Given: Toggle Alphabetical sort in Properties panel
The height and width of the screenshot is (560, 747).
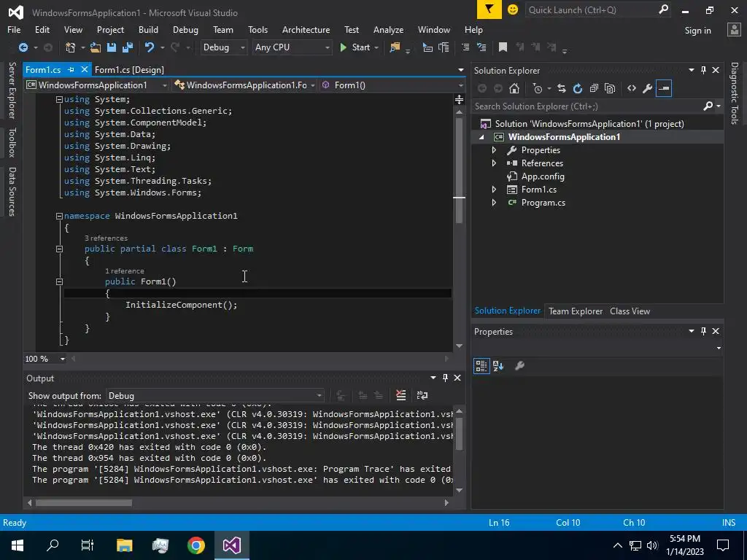Looking at the screenshot, I should click(498, 366).
